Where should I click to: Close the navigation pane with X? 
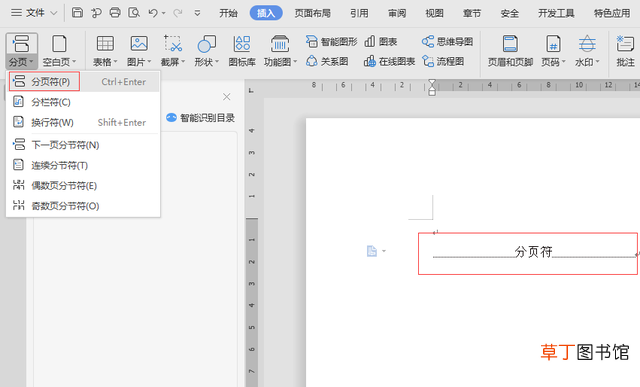coord(227,97)
